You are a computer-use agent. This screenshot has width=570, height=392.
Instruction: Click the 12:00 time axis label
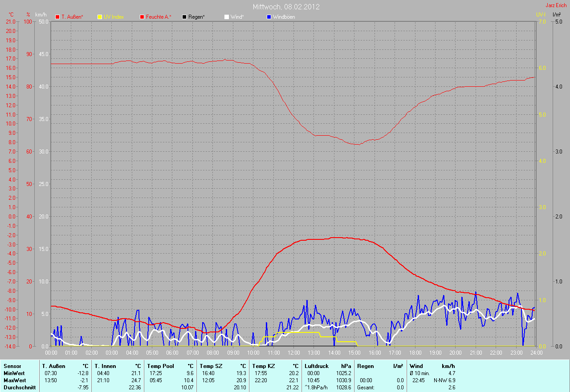(293, 353)
